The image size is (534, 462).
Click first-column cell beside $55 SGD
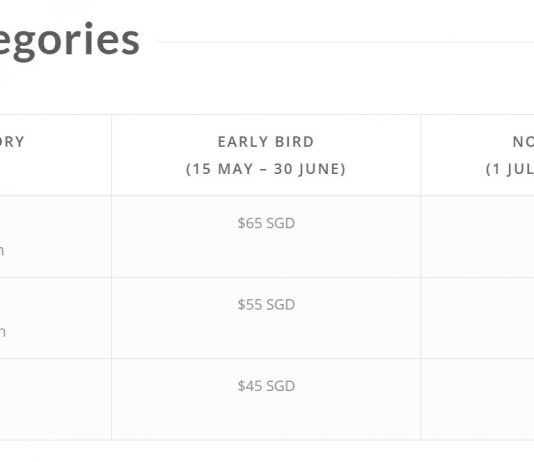click(56, 318)
